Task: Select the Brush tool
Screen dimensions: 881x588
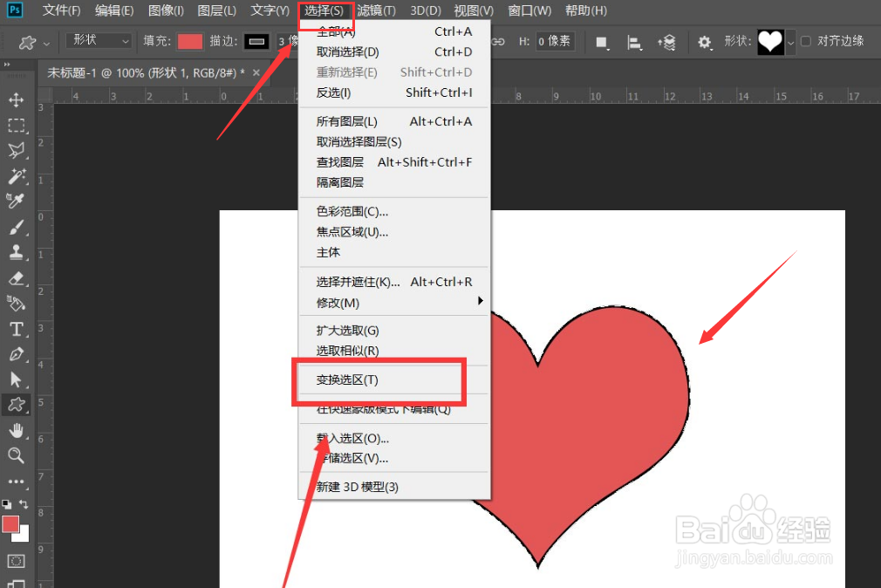Action: coord(16,227)
